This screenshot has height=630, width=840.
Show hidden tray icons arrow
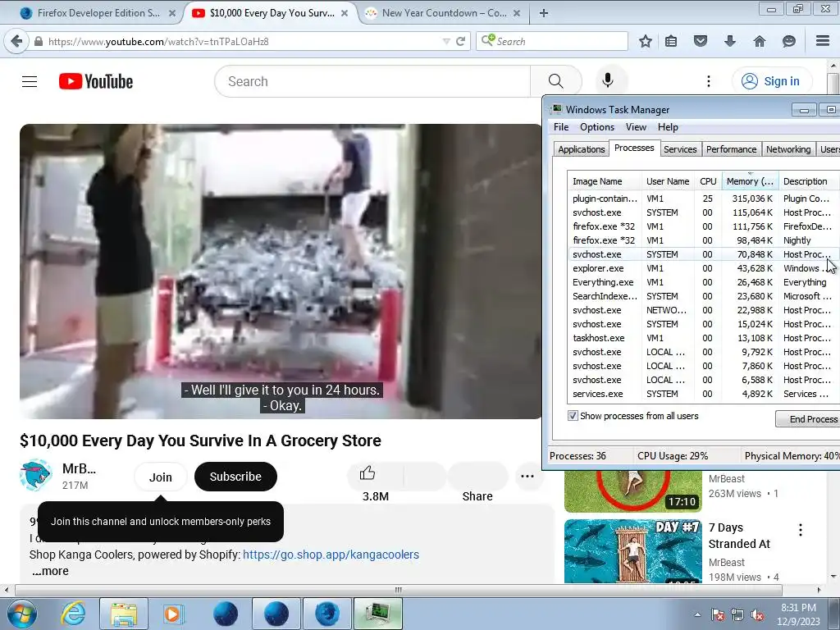click(697, 615)
